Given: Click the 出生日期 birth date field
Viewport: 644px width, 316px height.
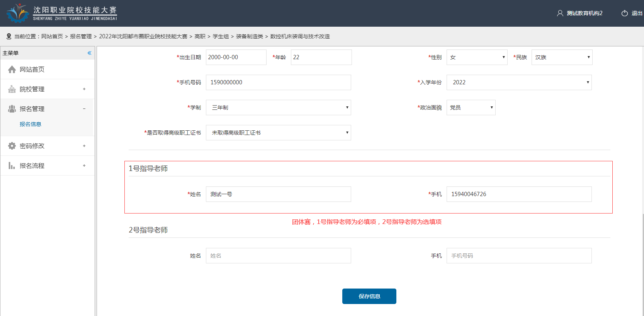Looking at the screenshot, I should pos(236,57).
